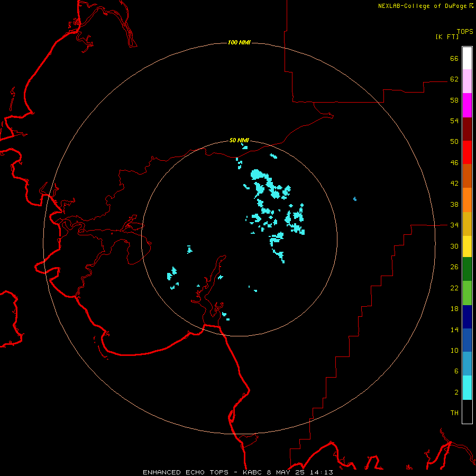Click the 14:13 timestamp in the caption
Viewport: 476px width, 476px height.
(322, 472)
